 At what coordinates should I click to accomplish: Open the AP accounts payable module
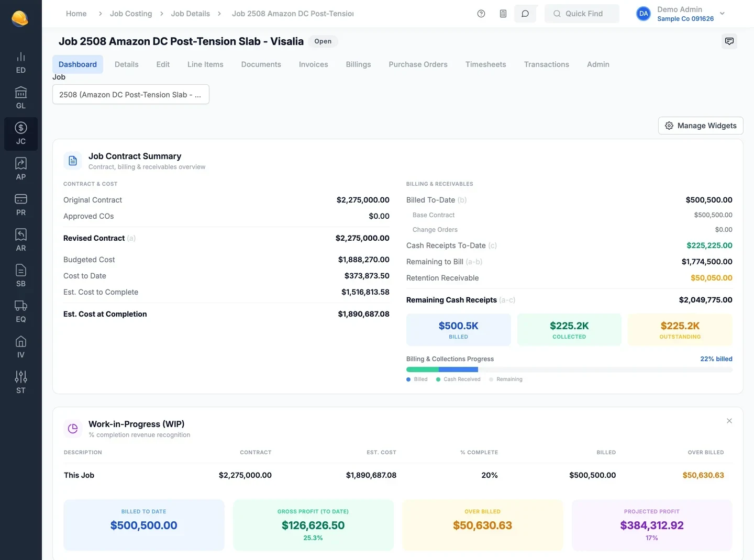(21, 170)
